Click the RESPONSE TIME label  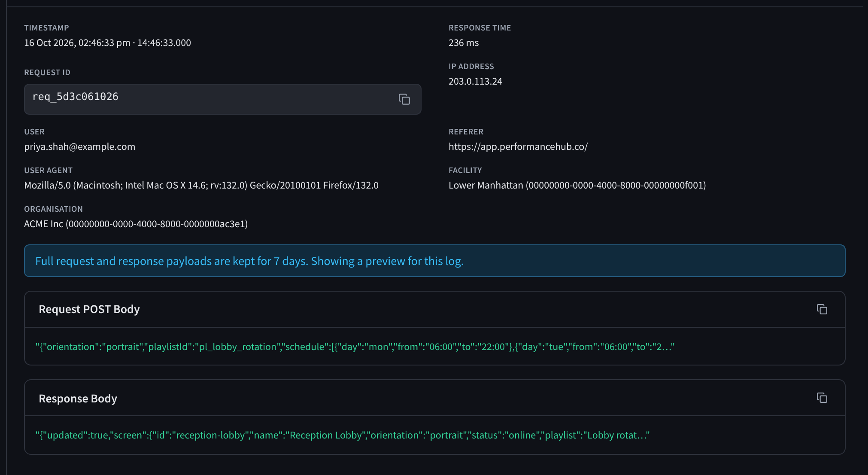pos(480,27)
